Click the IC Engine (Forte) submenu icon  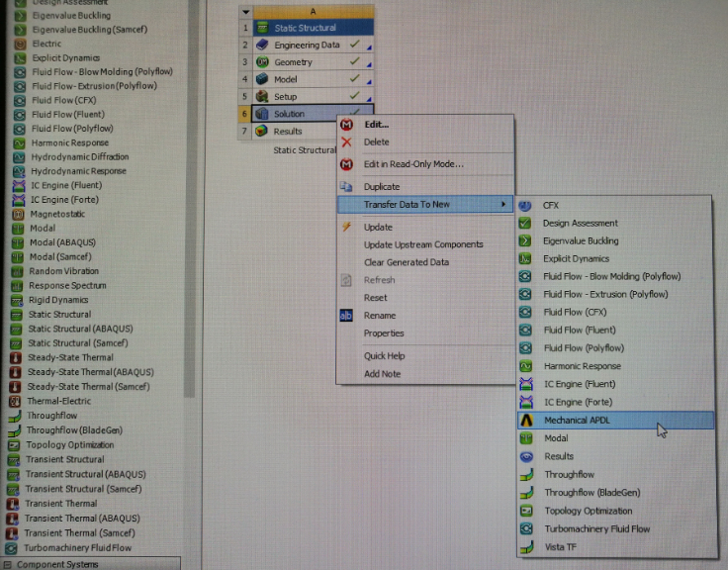pos(526,402)
